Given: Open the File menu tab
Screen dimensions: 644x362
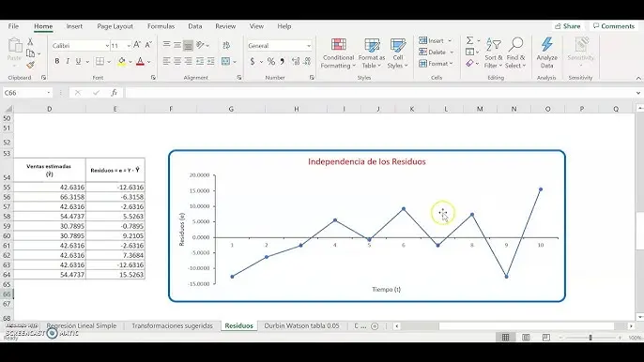Looking at the screenshot, I should point(13,26).
